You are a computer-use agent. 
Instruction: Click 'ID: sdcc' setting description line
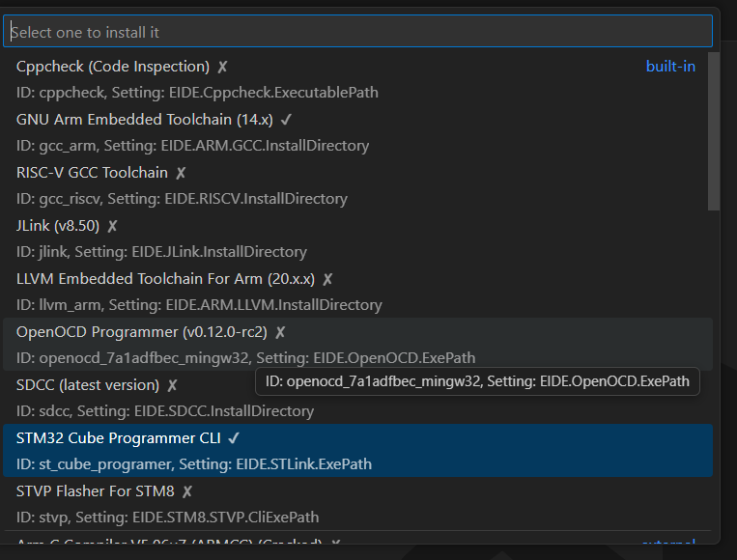pos(165,411)
